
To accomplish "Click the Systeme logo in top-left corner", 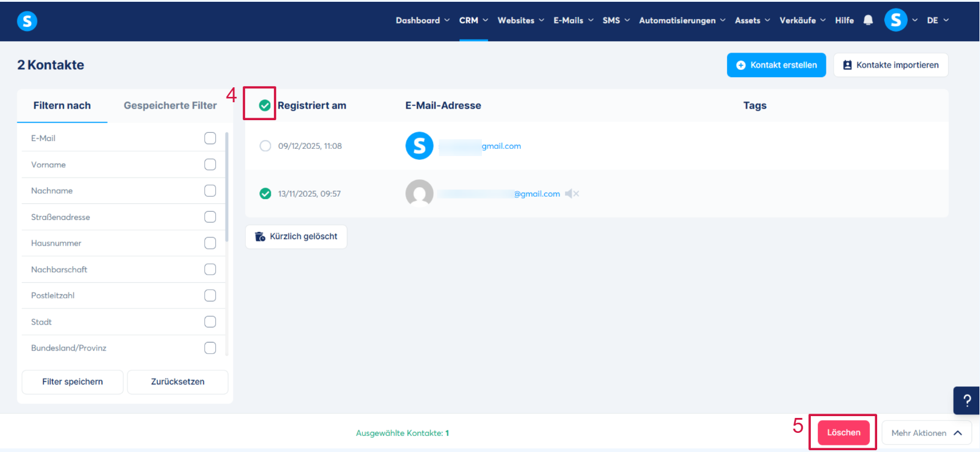I will pyautogui.click(x=27, y=21).
